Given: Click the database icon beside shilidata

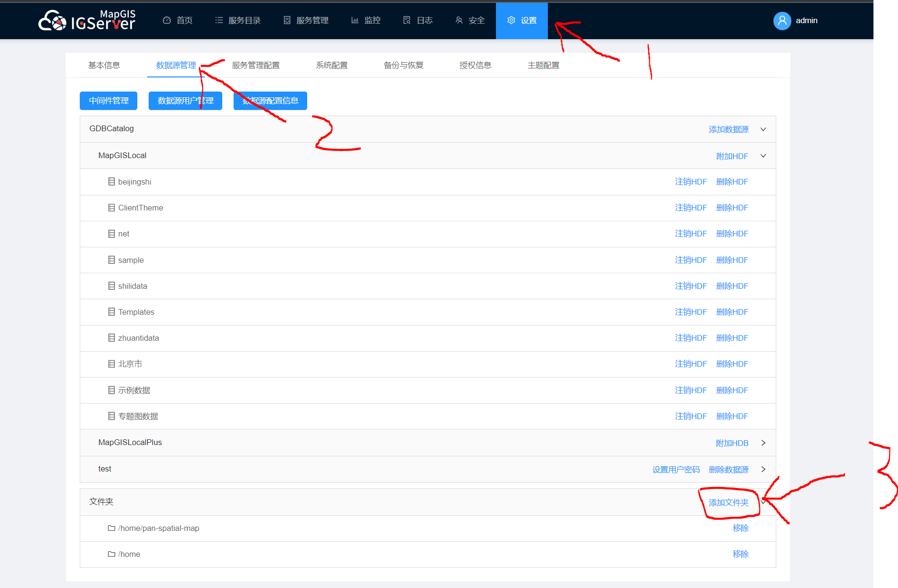Looking at the screenshot, I should click(111, 286).
